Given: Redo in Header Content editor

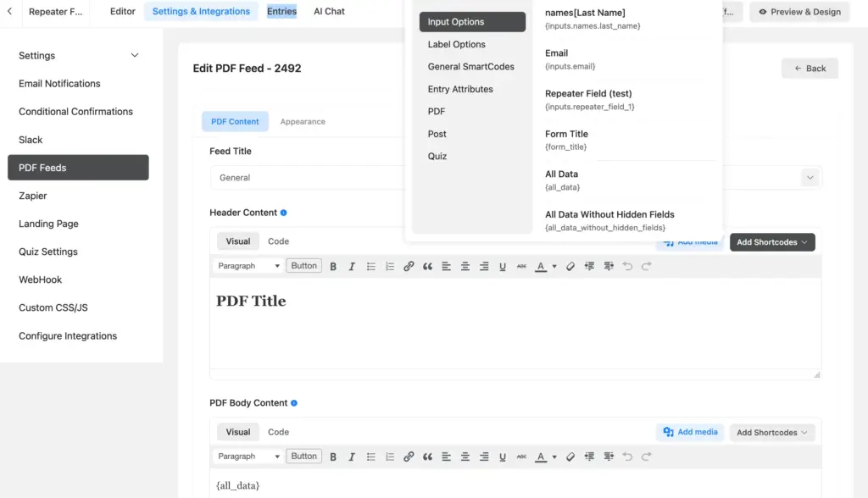Looking at the screenshot, I should coord(646,266).
